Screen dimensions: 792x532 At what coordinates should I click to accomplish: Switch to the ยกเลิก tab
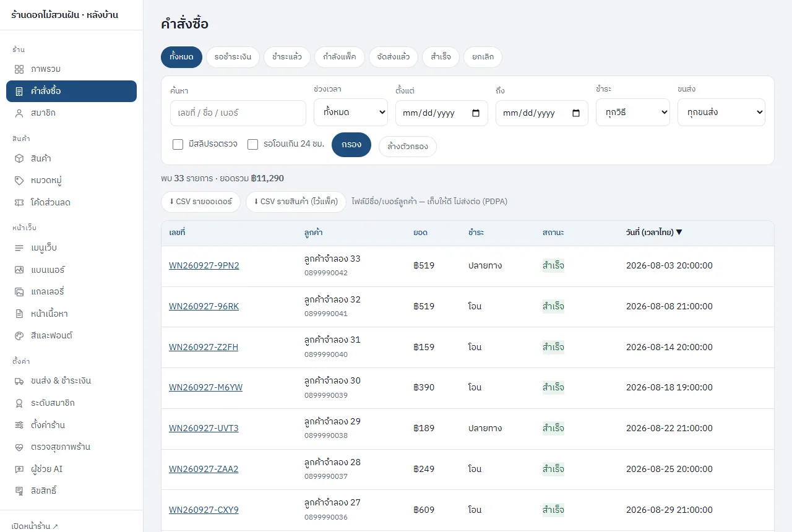pyautogui.click(x=483, y=57)
